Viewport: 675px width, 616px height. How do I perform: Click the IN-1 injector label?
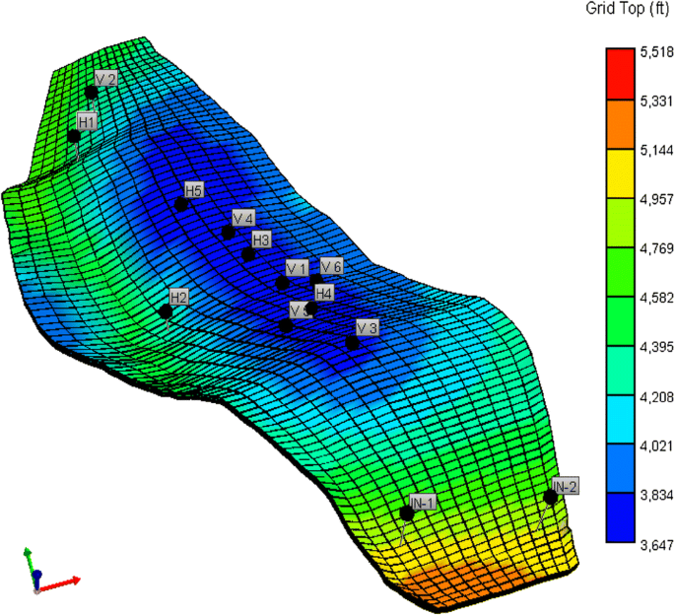[x=423, y=503]
